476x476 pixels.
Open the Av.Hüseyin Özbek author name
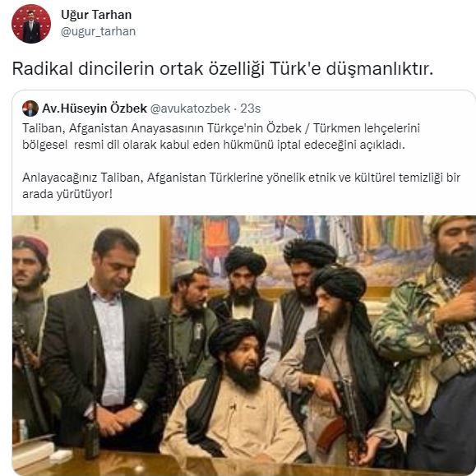click(95, 109)
